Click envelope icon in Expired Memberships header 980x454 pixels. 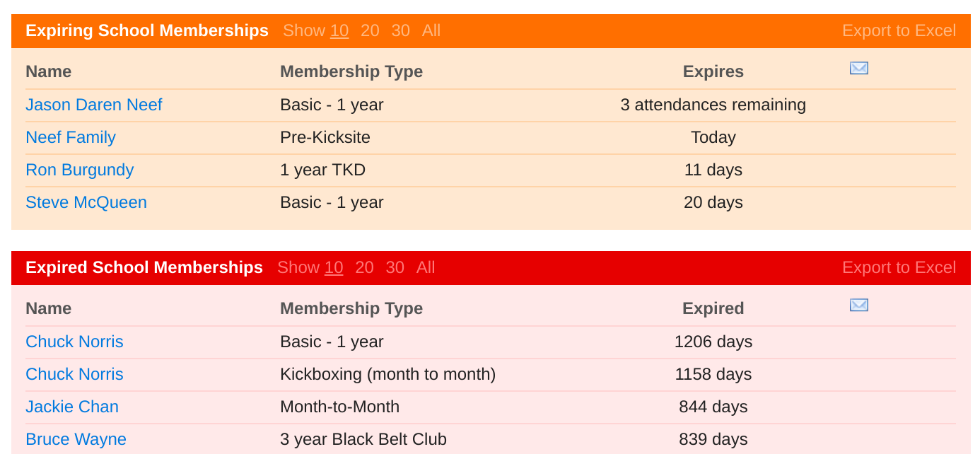858,305
